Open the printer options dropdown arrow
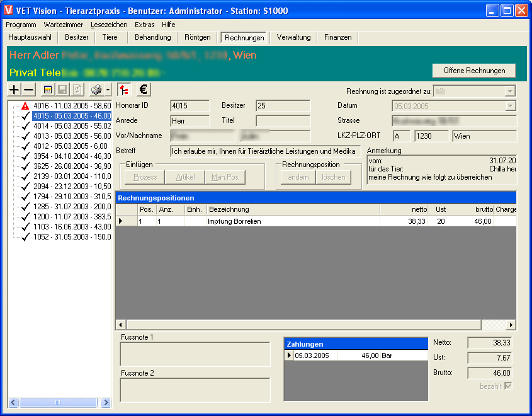Screen dimensions: 532x416 [x=108, y=90]
